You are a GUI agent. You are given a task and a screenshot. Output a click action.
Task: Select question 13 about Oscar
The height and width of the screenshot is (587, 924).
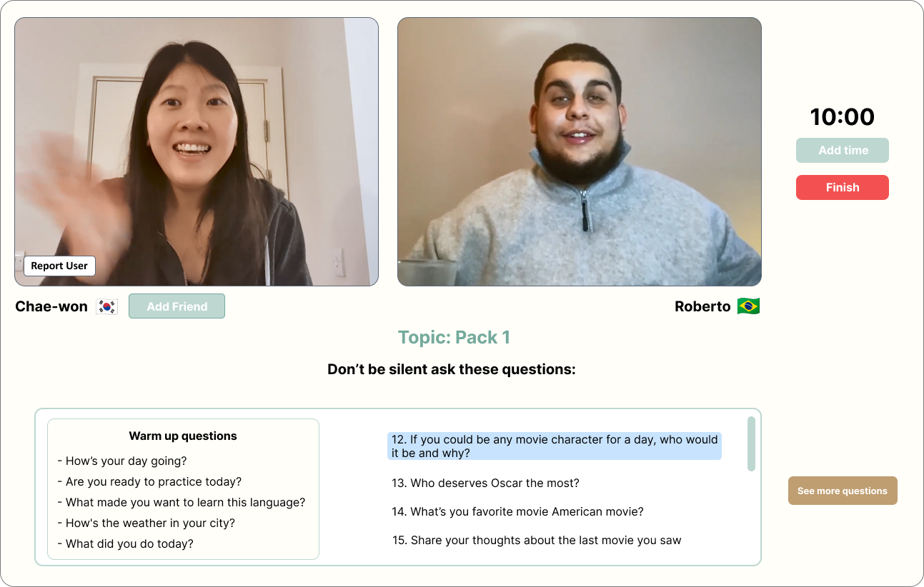pos(485,483)
